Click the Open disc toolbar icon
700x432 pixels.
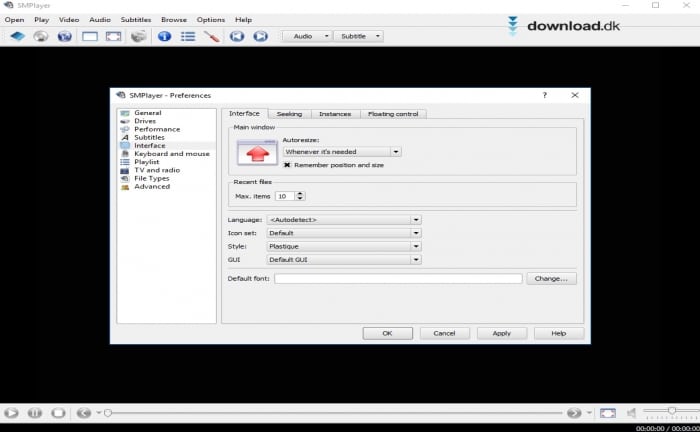(41, 36)
